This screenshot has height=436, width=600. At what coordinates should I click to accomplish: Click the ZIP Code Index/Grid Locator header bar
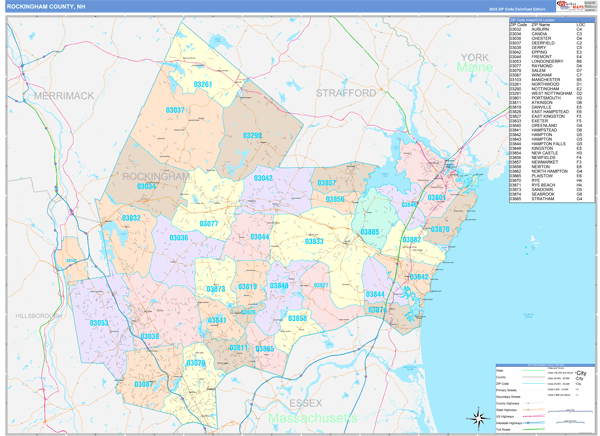tap(551, 20)
